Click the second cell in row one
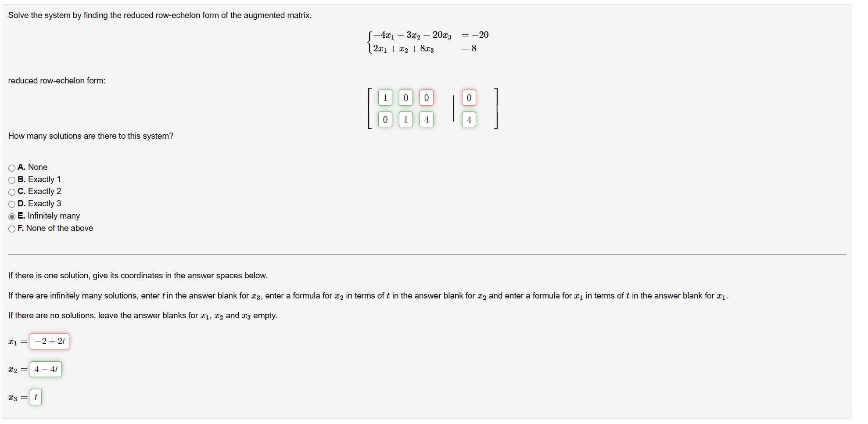The width and height of the screenshot is (868, 424). coord(405,97)
